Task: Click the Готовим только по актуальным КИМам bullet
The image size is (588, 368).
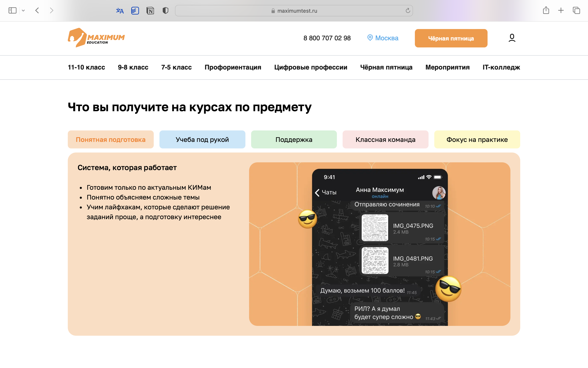Action: [x=149, y=188]
